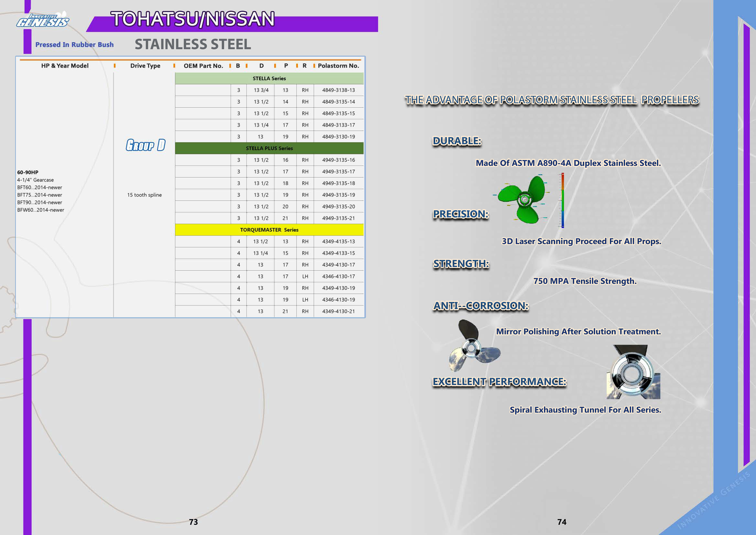Select part number 4349-4135-13
This screenshot has width=756, height=535.
pos(339,241)
